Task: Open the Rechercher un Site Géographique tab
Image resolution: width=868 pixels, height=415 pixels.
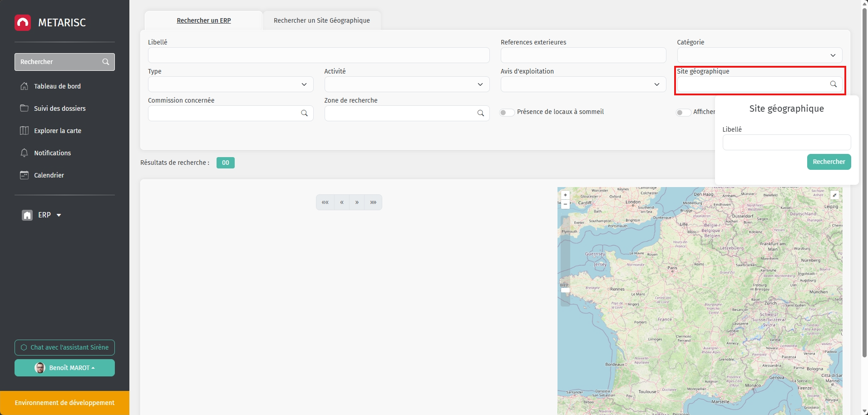Action: click(321, 20)
